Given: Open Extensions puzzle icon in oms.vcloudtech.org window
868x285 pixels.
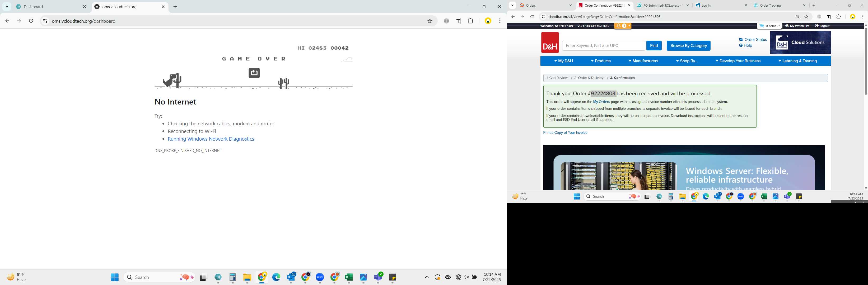Looking at the screenshot, I should coord(470,21).
